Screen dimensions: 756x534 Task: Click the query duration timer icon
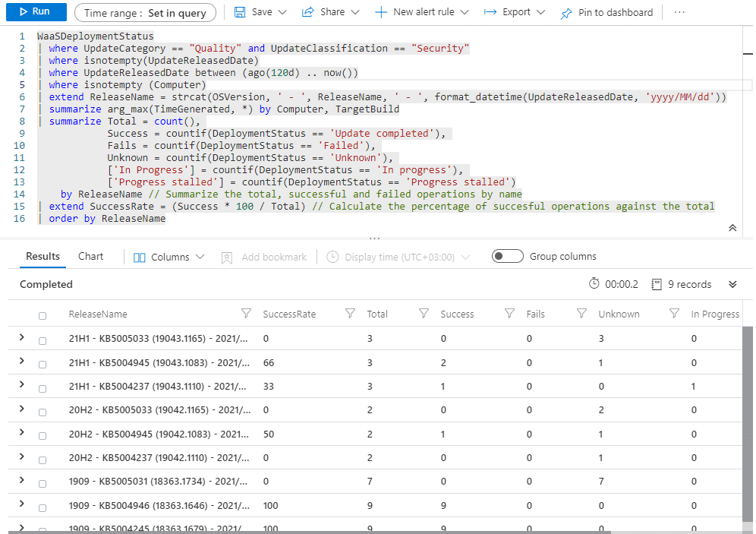pyautogui.click(x=594, y=283)
